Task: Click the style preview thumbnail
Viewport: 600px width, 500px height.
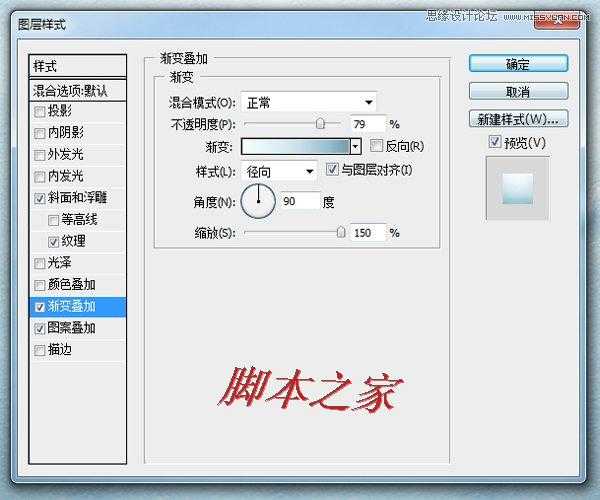Action: click(518, 189)
